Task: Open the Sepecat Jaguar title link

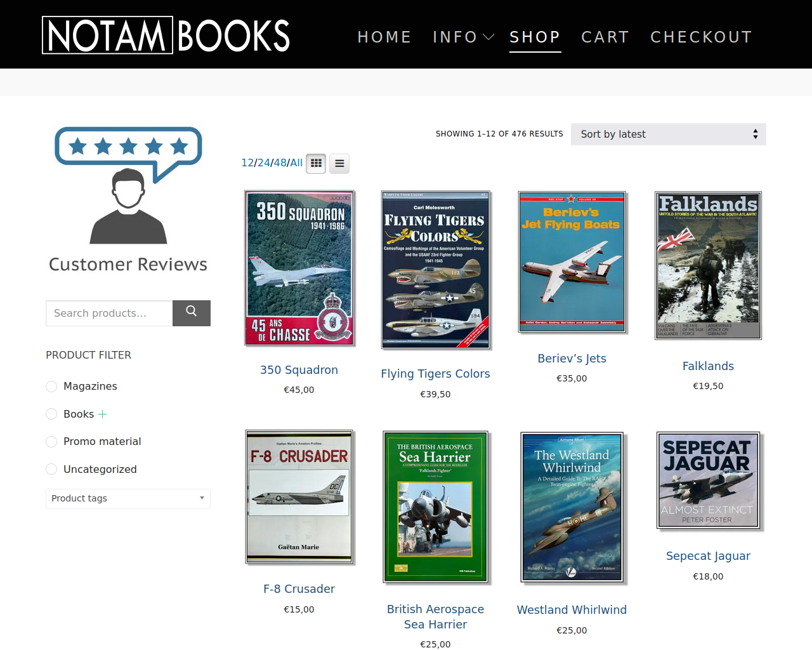Action: point(708,556)
